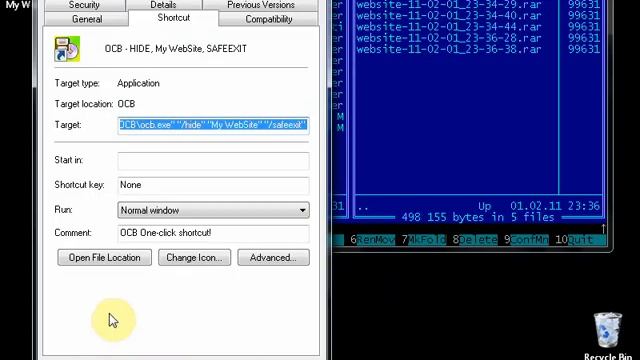Open the Previous Versions tab
The image size is (640, 360).
(x=260, y=5)
